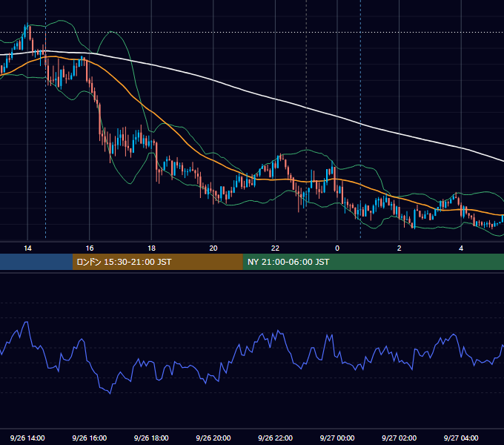Click the unlabeled blue session bar
Screen dimensions: 504x445
click(36, 262)
